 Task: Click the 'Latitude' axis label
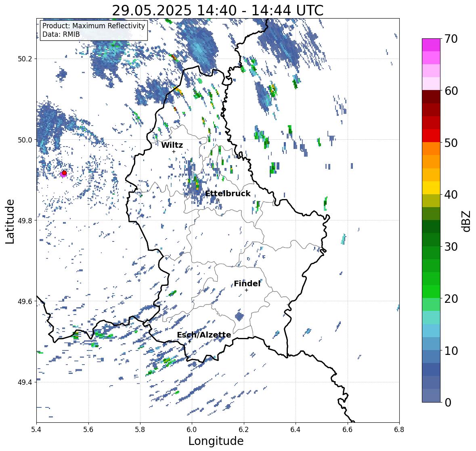(x=10, y=221)
